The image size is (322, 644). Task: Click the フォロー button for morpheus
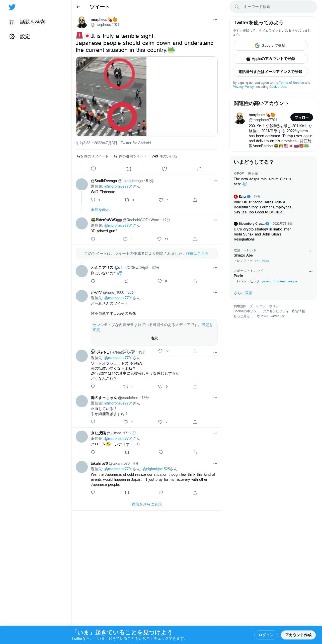pos(301,117)
